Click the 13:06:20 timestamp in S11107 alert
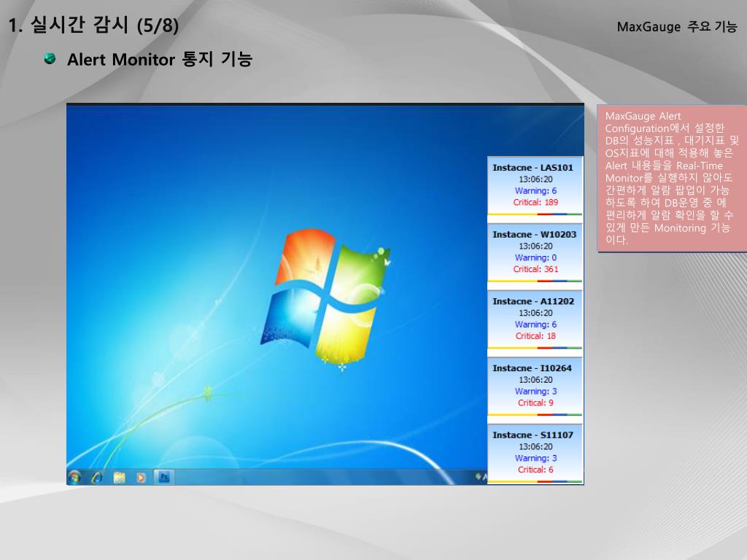This screenshot has height=560, width=747. (535, 446)
